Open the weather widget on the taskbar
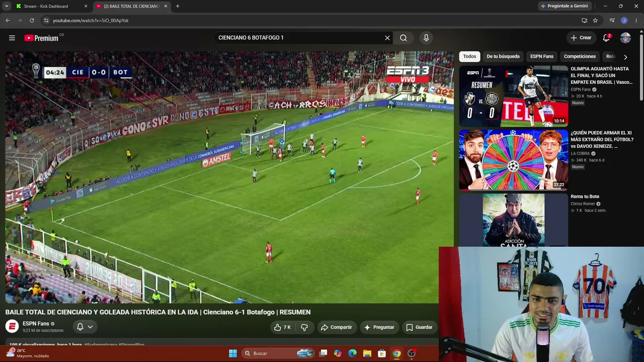This screenshot has width=644, height=362. (28, 353)
